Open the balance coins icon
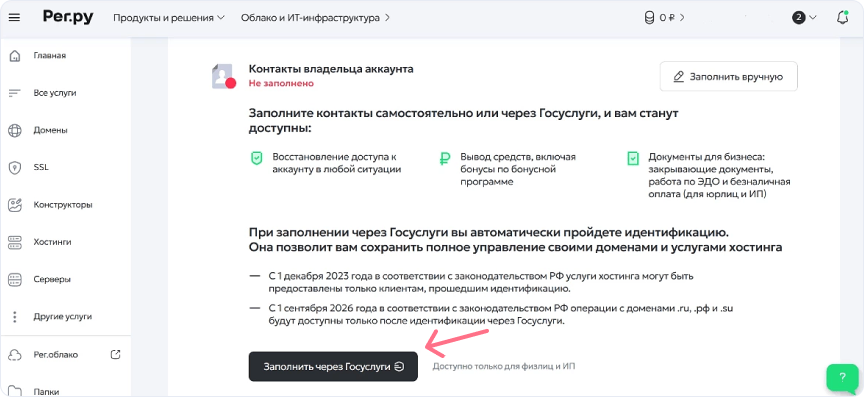Image resolution: width=864 pixels, height=397 pixels. point(650,18)
